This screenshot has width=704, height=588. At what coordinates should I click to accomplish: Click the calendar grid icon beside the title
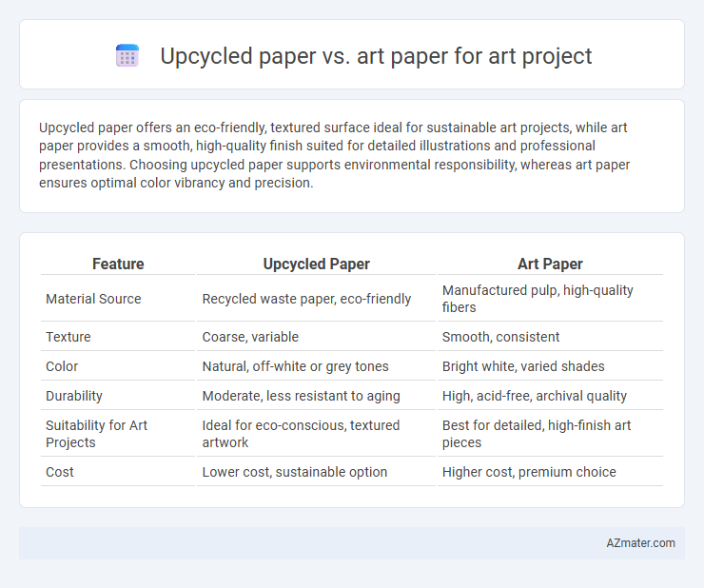[127, 56]
